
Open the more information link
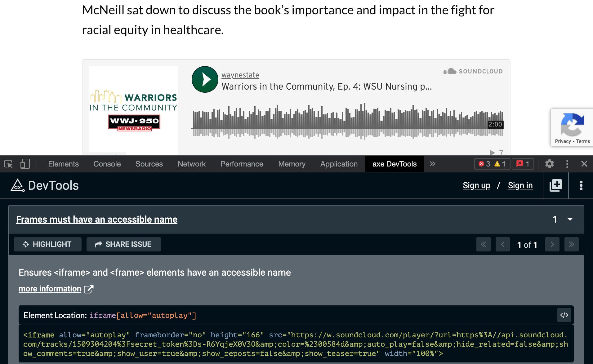pos(50,289)
